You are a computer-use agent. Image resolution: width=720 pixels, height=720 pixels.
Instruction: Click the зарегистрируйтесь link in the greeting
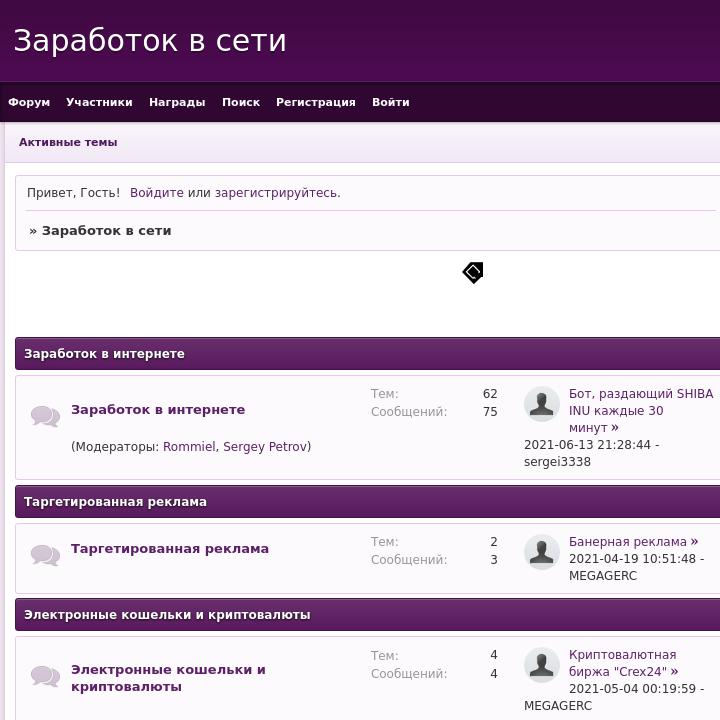tap(276, 193)
